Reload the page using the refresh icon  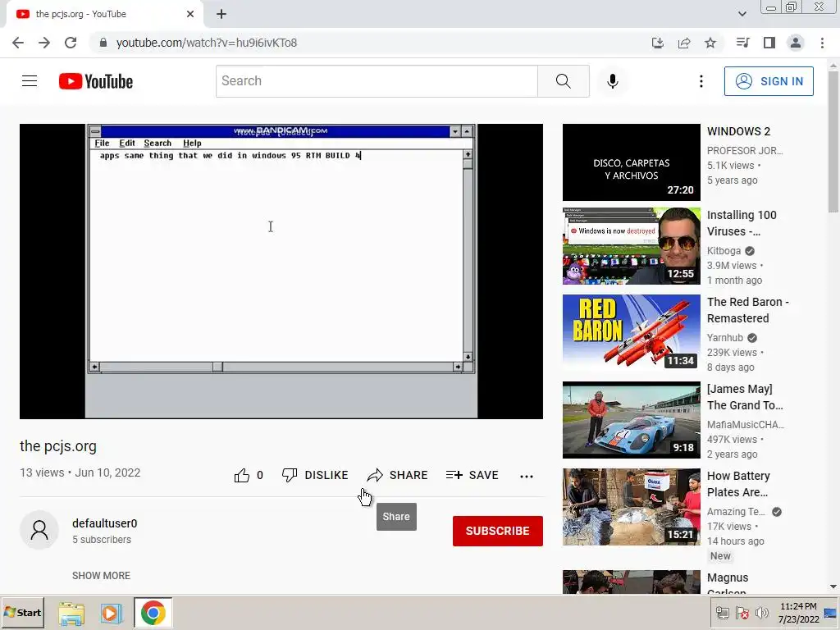coord(71,43)
